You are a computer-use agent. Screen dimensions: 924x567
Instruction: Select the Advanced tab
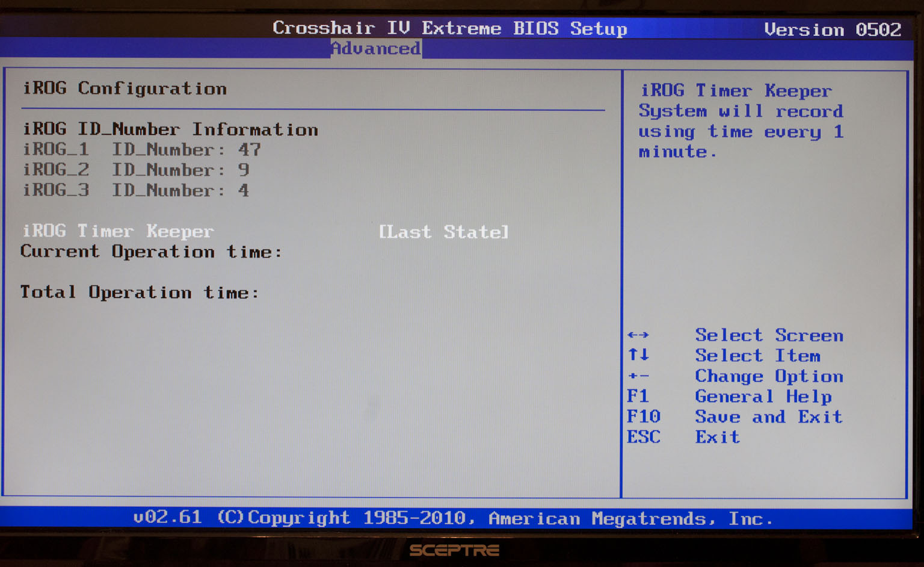[376, 48]
